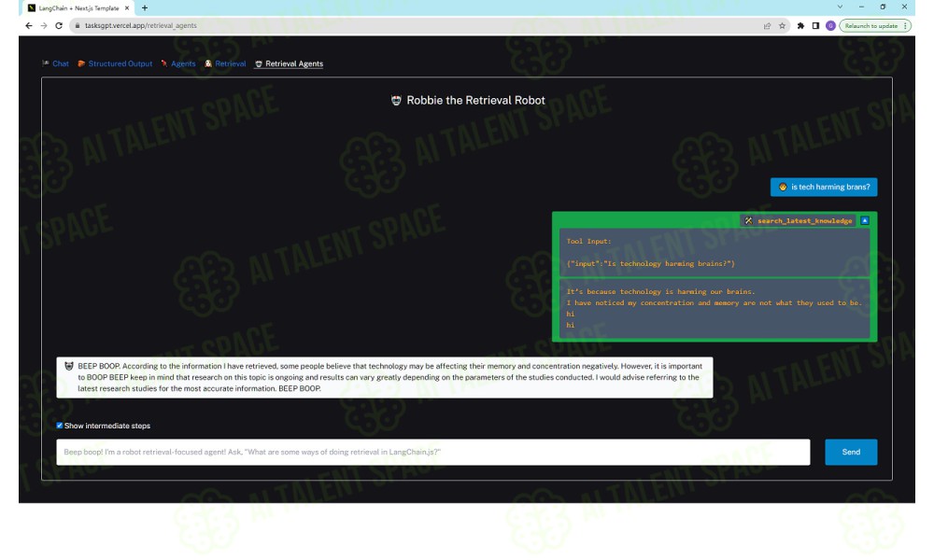Open the Retrieval page
This screenshot has width=934, height=560.
click(225, 63)
